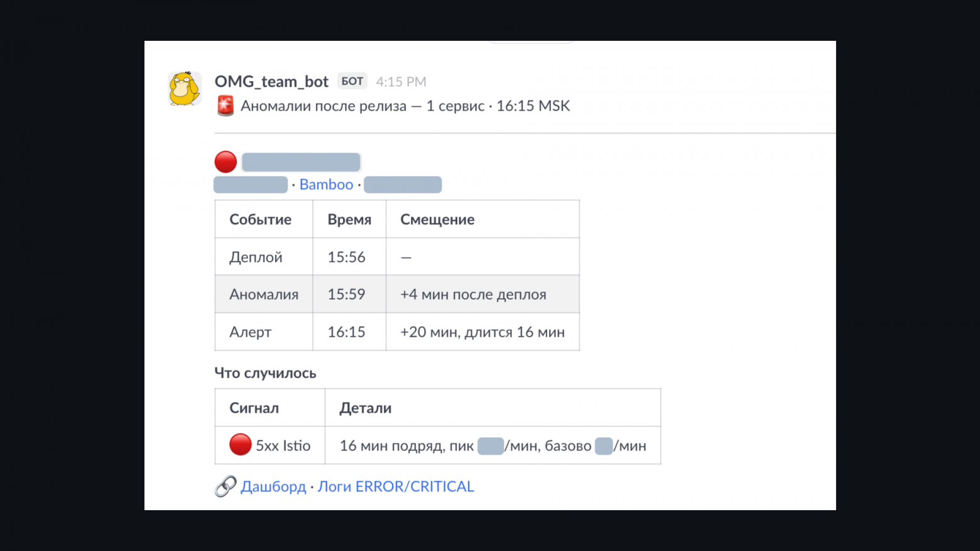Click the '5xx Istio' signal label

pyautogui.click(x=283, y=445)
